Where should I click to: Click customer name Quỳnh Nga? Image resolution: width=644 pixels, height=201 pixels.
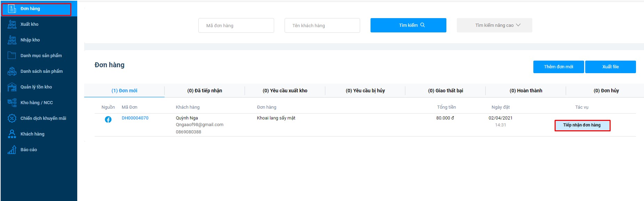click(x=187, y=118)
